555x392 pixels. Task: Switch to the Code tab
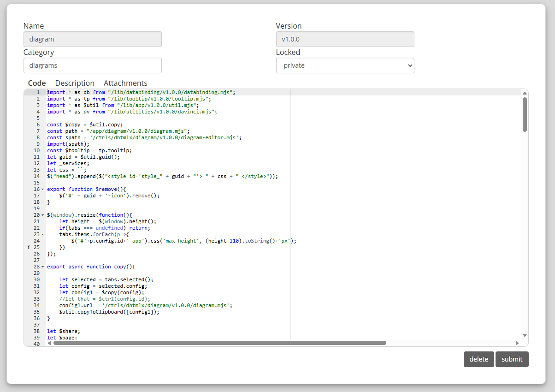(37, 83)
